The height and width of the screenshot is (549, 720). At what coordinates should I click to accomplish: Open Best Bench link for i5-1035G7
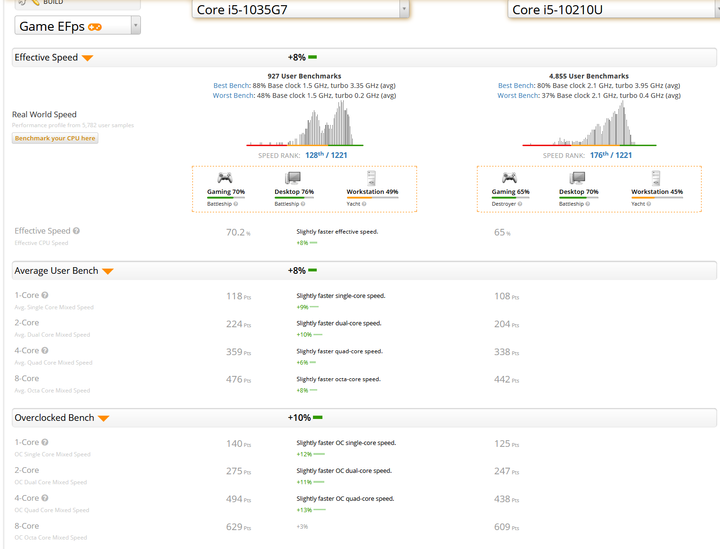231,85
